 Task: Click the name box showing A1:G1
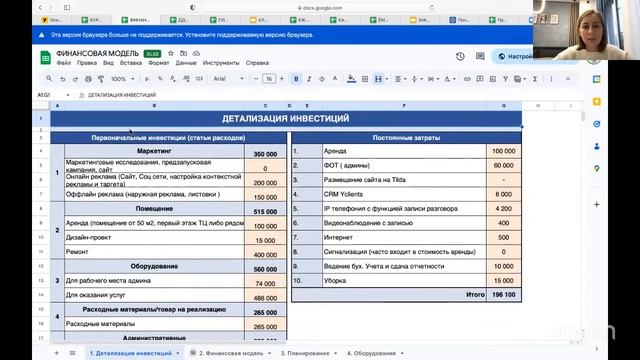pos(53,95)
